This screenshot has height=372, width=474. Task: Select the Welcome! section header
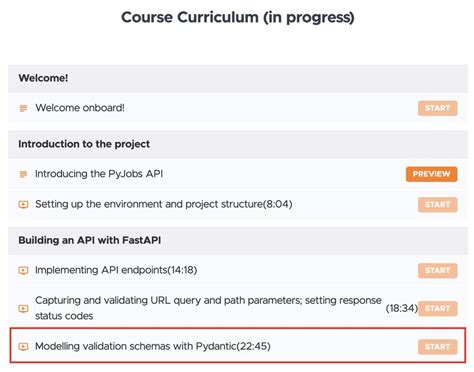238,78
